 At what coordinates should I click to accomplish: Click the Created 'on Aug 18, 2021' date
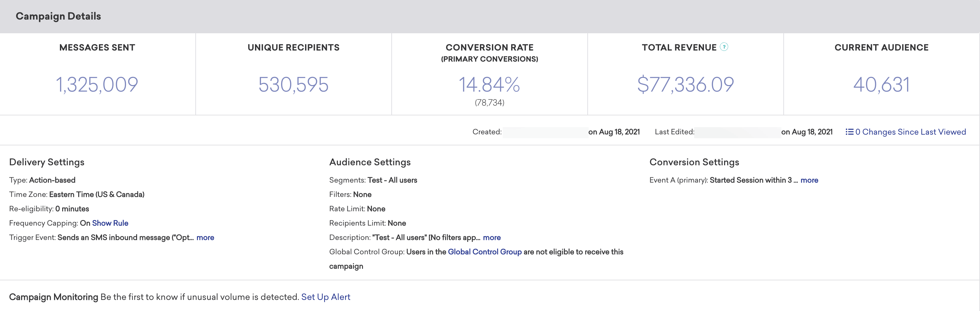[614, 132]
